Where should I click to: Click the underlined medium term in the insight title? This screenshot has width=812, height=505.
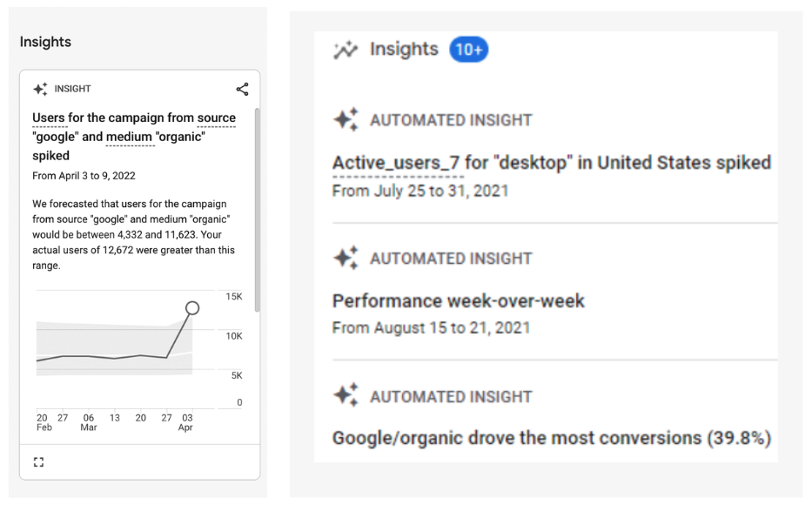click(x=129, y=137)
